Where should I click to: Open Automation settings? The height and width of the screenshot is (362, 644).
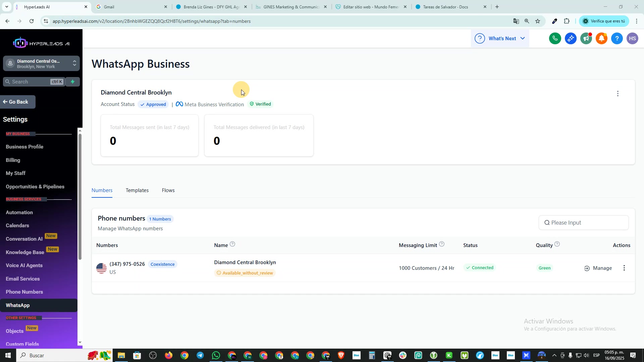click(x=19, y=213)
